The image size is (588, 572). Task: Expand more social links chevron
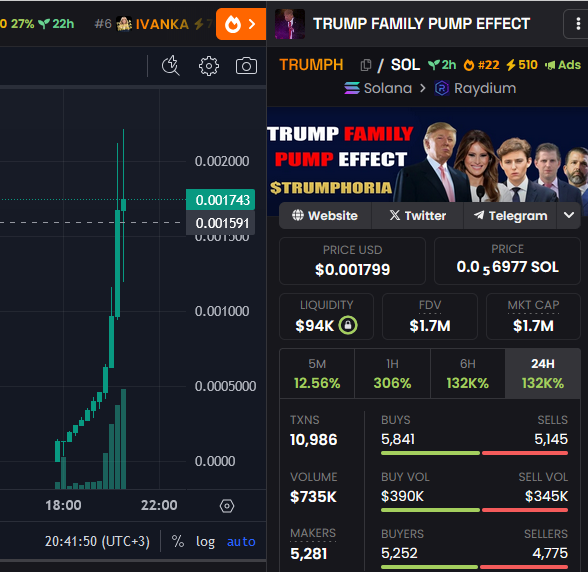[569, 215]
